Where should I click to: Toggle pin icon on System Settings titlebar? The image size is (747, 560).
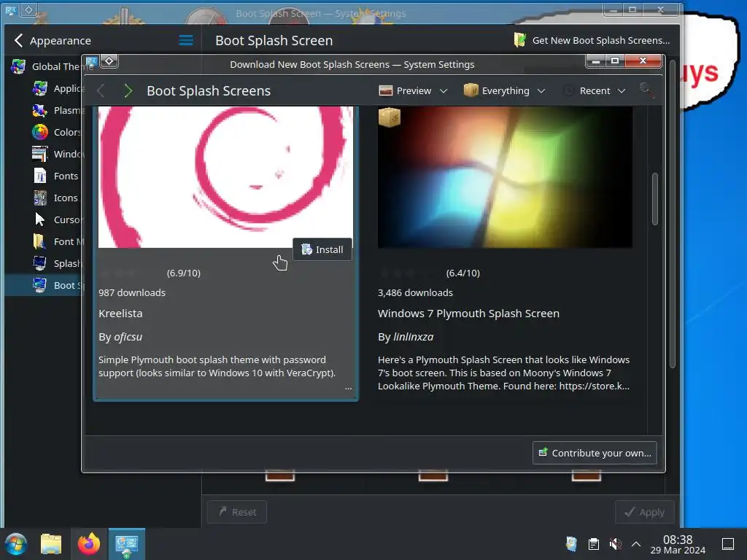point(29,9)
